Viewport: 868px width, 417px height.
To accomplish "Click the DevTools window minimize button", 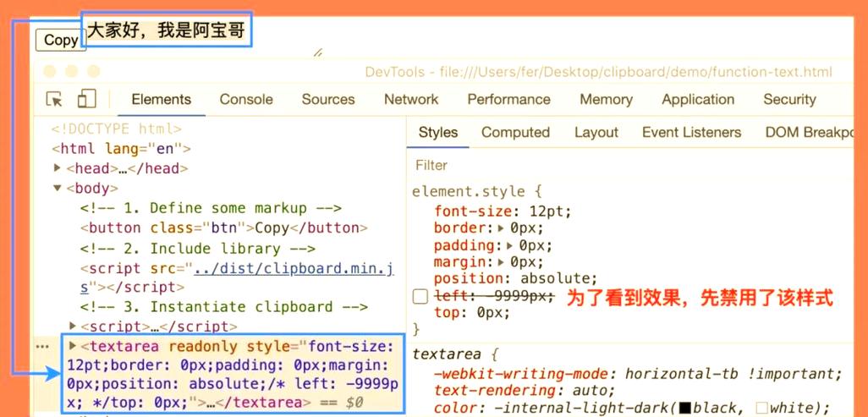I will tap(71, 71).
